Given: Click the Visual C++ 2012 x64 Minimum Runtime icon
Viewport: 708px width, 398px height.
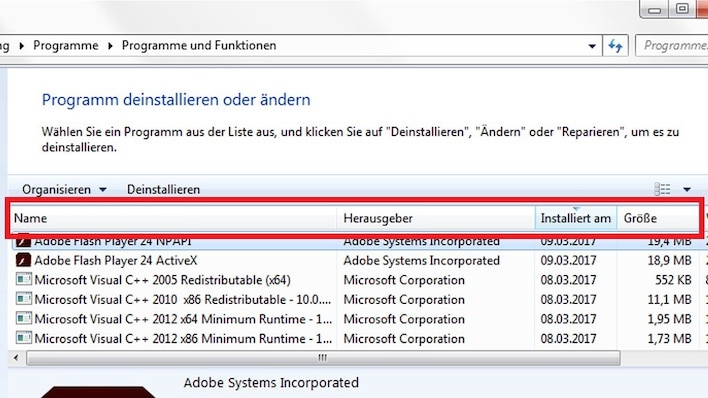Looking at the screenshot, I should click(23, 318).
